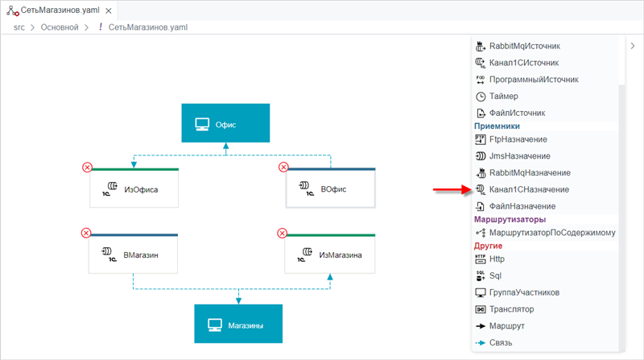Pick the Канал1СИсточник icon in palette

480,63
